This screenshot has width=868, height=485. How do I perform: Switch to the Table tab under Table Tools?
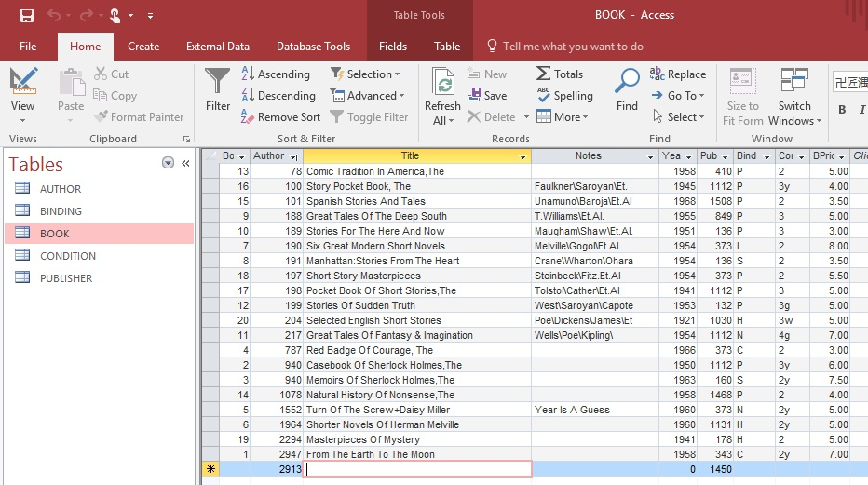447,47
